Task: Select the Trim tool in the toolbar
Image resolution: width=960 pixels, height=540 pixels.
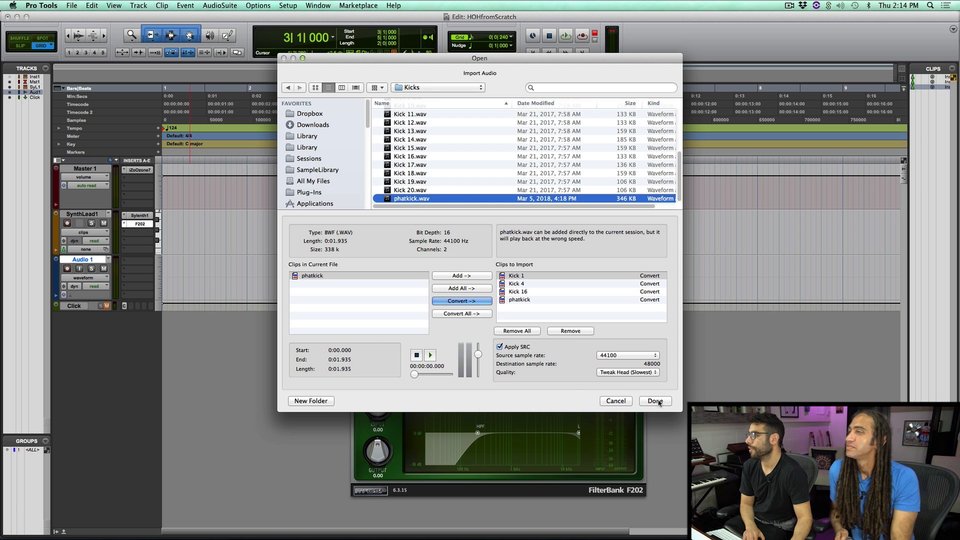Action: (151, 36)
